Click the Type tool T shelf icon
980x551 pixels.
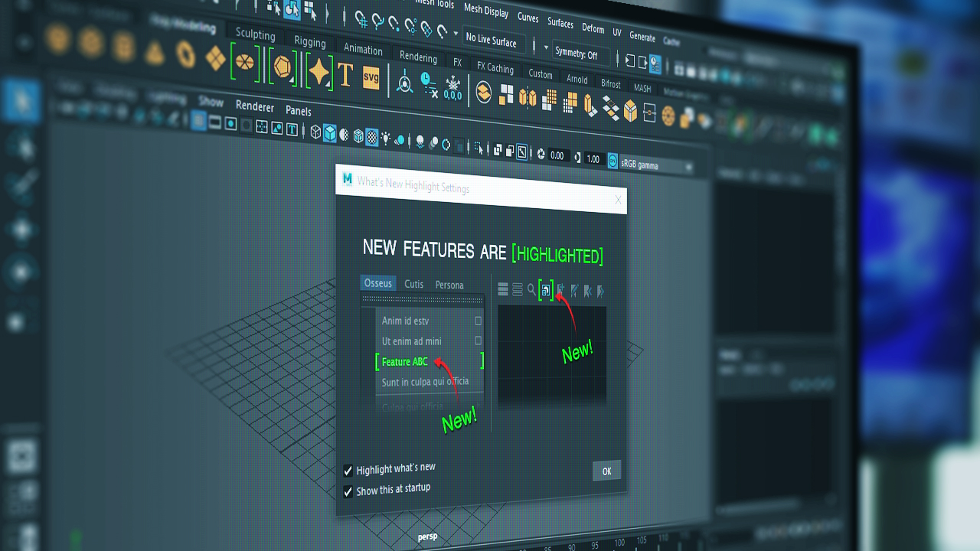coord(345,75)
